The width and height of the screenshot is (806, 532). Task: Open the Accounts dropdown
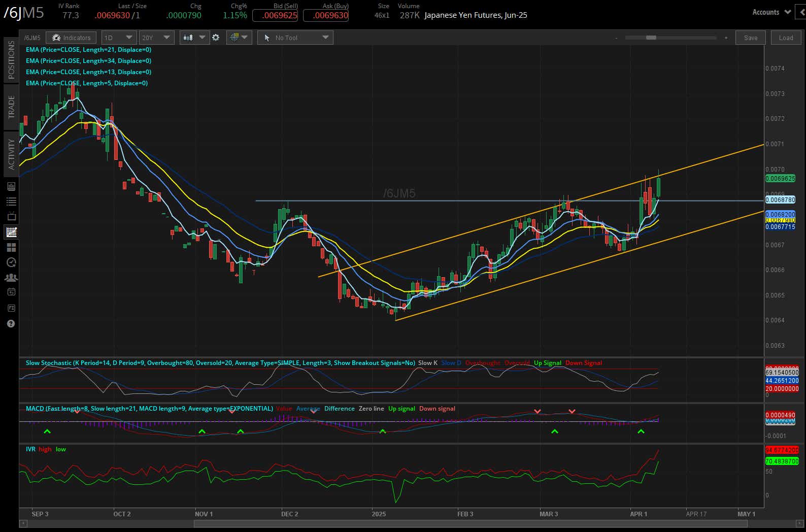coord(771,12)
